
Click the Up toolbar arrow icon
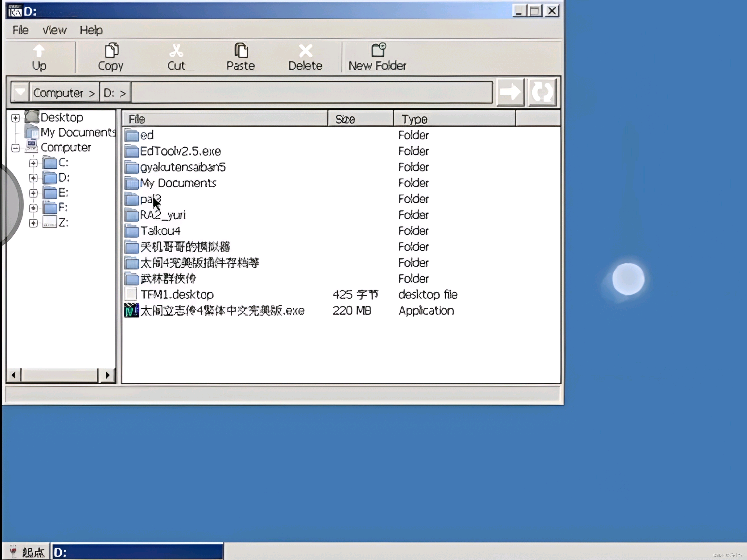click(39, 51)
